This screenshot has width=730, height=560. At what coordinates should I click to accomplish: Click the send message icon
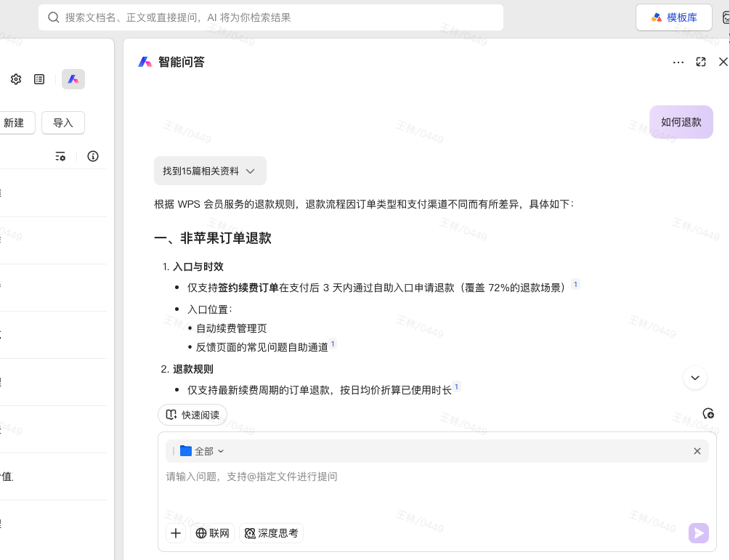pyautogui.click(x=698, y=533)
